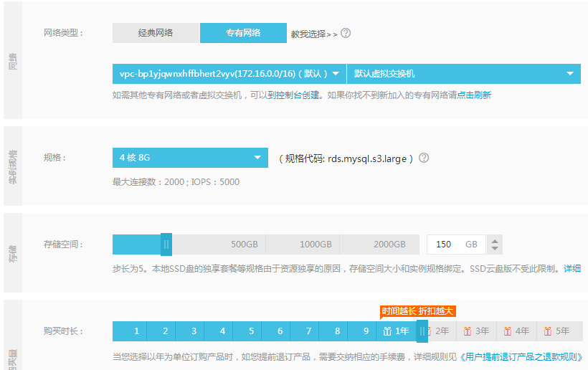The height and width of the screenshot is (370, 588).
Task: Select 3 months purchase duration
Action: (x=194, y=331)
